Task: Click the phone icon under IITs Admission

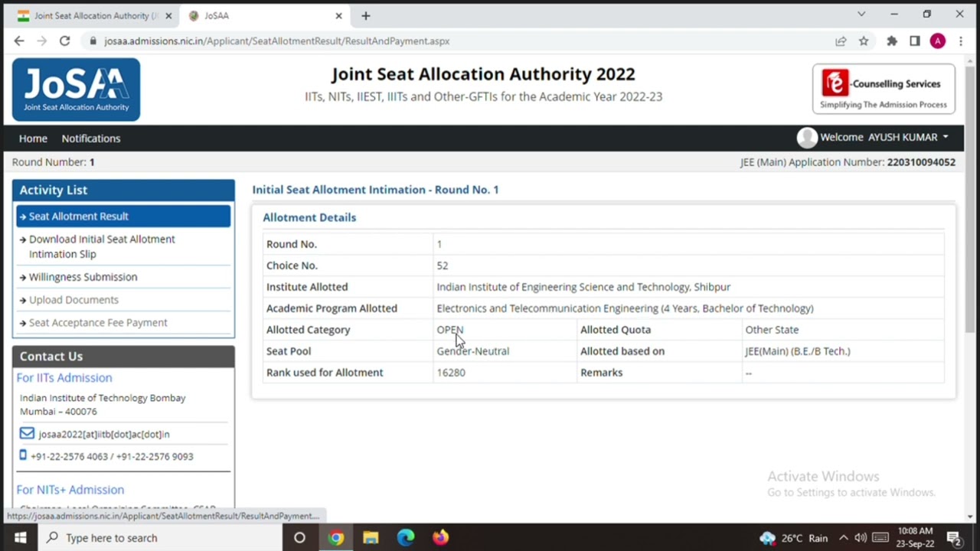Action: tap(23, 455)
